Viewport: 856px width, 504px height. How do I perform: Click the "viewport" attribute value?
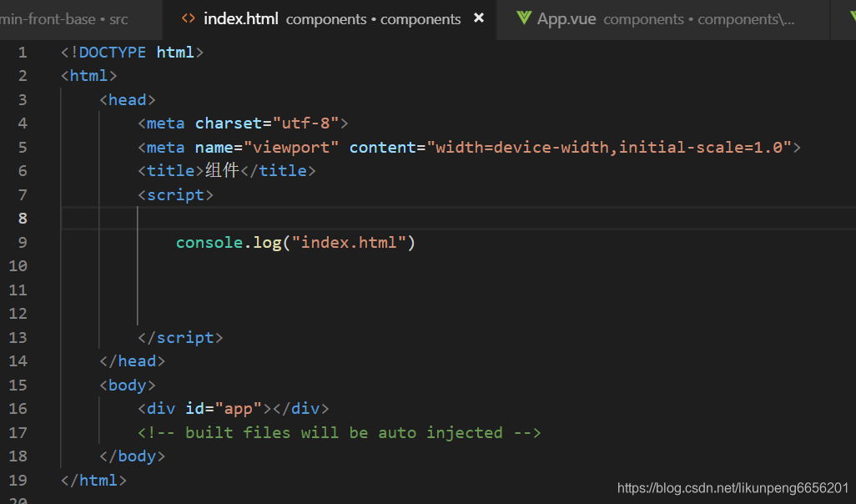[x=291, y=148]
